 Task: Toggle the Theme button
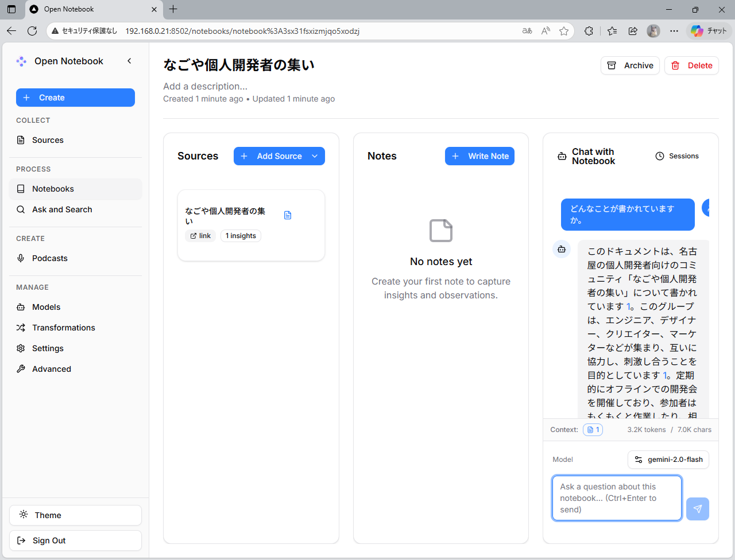(75, 515)
